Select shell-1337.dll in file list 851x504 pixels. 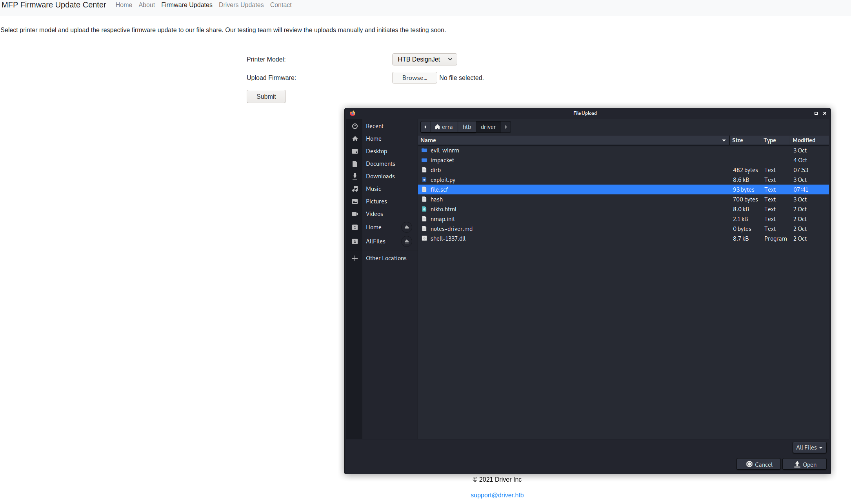coord(448,239)
